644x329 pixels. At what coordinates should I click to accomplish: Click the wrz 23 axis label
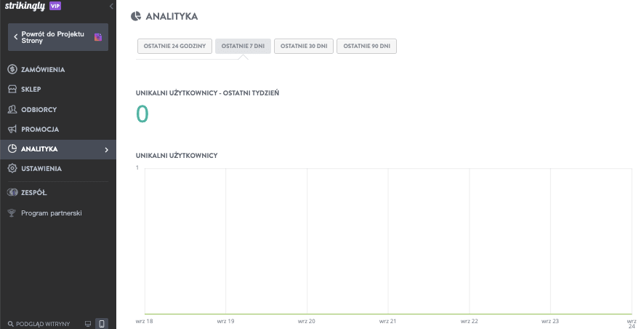coord(550,321)
